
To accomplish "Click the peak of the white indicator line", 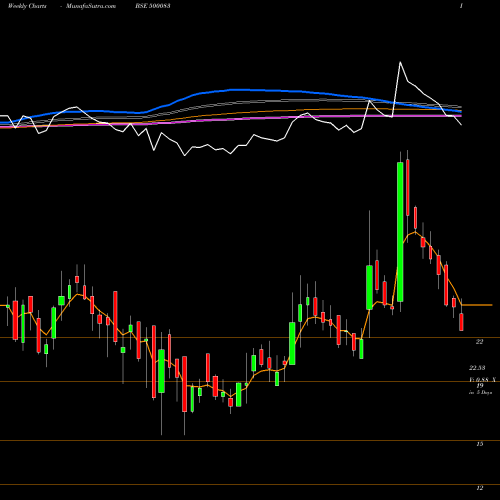I will point(400,62).
